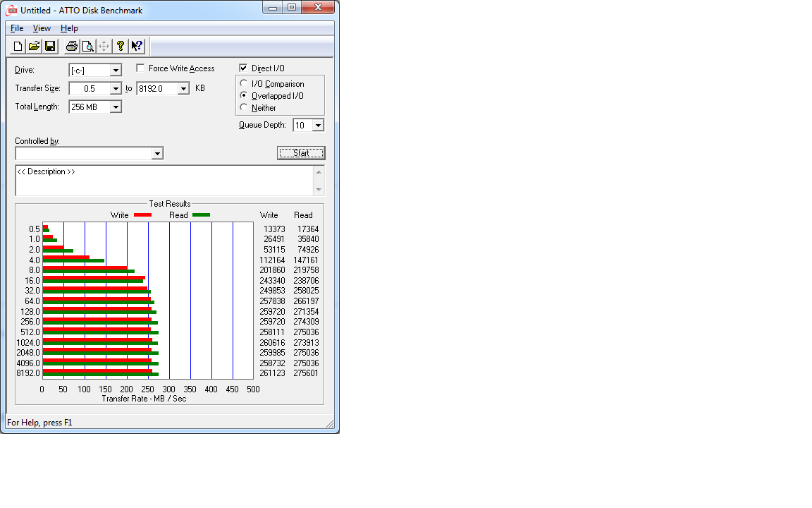Click the Description scrollbar up arrow
This screenshot has width=812, height=508.
[319, 171]
